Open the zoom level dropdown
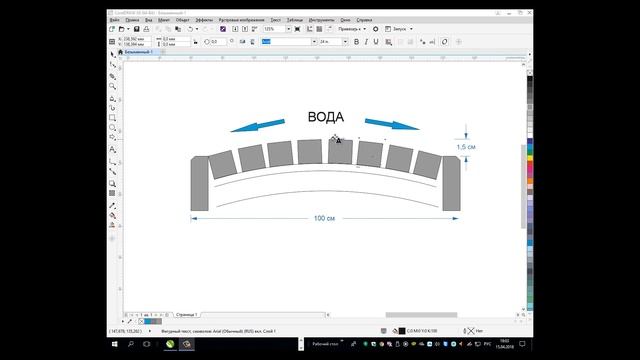 pos(288,29)
